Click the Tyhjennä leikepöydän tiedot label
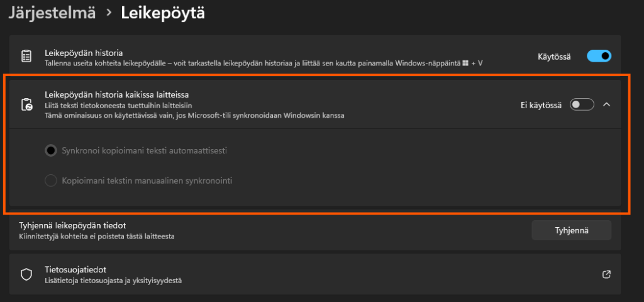 [x=91, y=225]
